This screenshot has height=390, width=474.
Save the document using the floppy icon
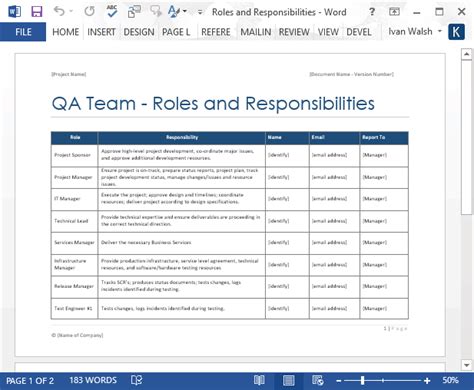(x=37, y=12)
